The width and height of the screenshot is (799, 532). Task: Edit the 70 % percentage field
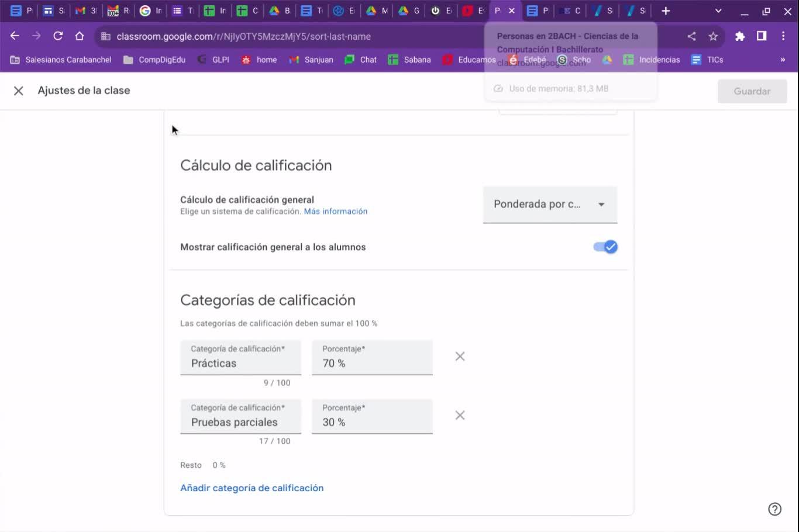click(x=372, y=358)
